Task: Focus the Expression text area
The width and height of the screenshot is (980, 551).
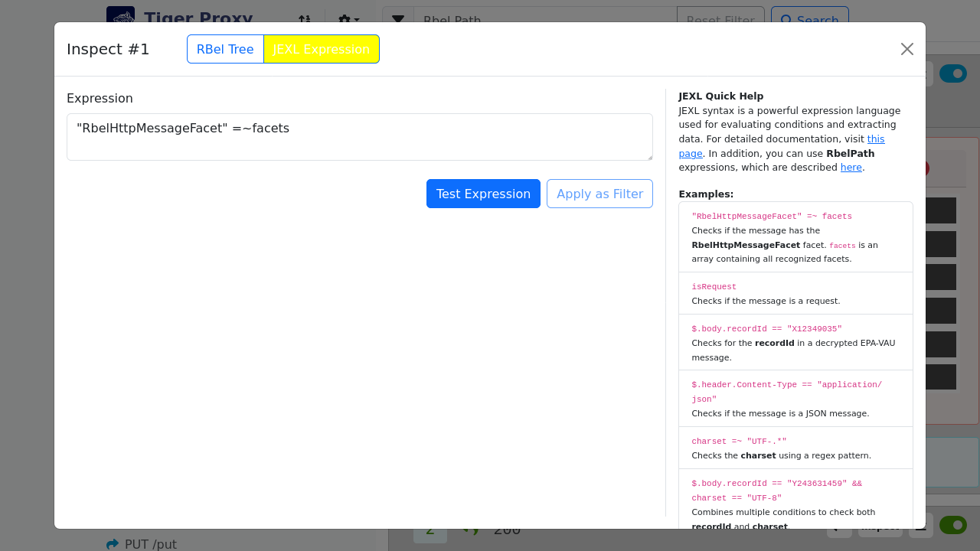Action: pyautogui.click(x=360, y=137)
